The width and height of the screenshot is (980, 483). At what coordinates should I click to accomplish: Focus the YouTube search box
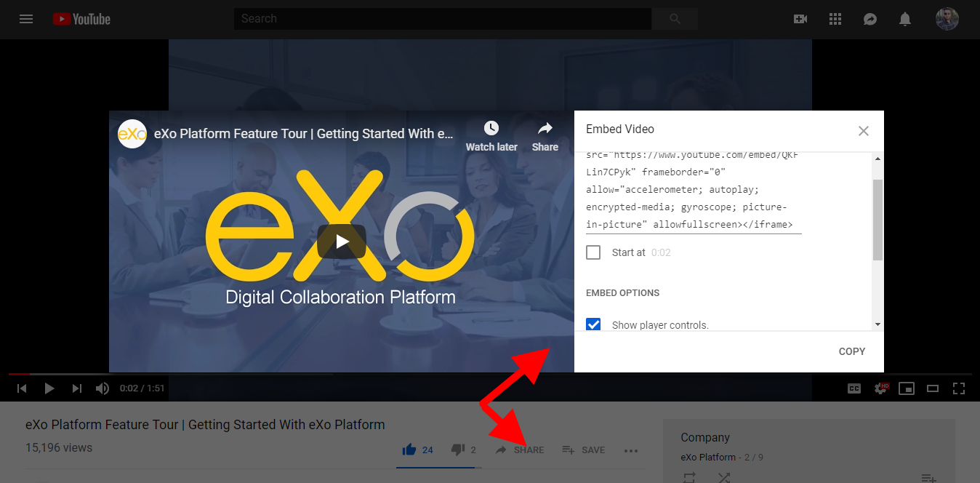pyautogui.click(x=443, y=19)
